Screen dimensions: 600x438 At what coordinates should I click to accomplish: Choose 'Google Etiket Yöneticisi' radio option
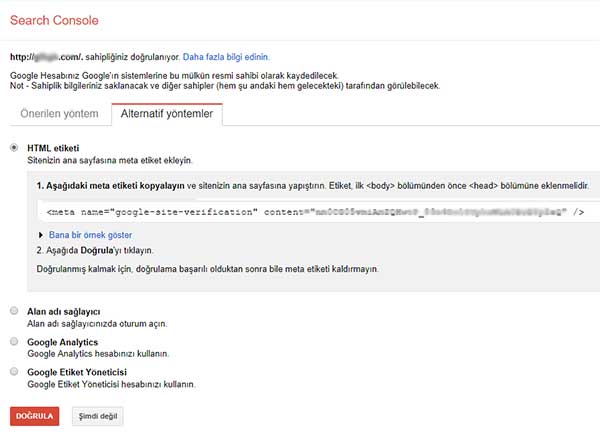pos(14,371)
